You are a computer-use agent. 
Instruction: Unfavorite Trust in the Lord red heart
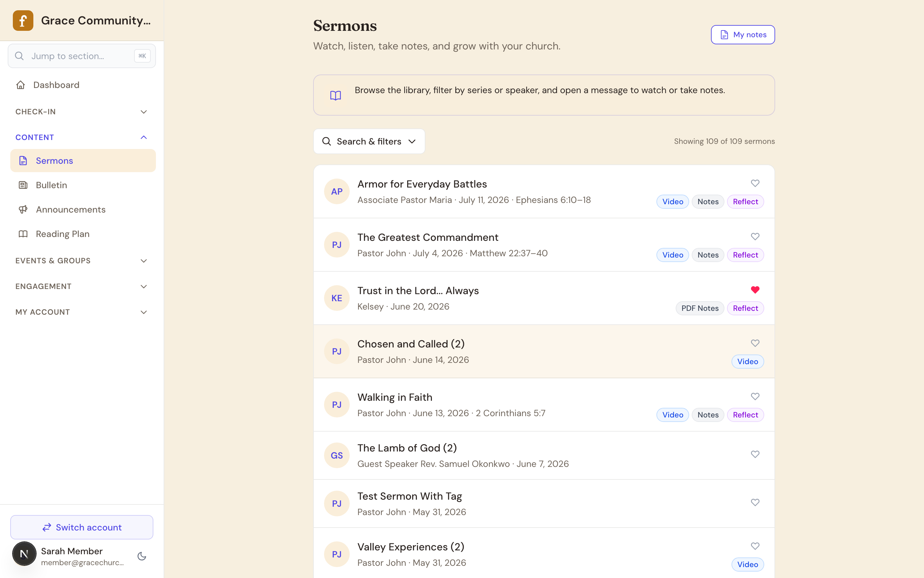[x=755, y=290]
